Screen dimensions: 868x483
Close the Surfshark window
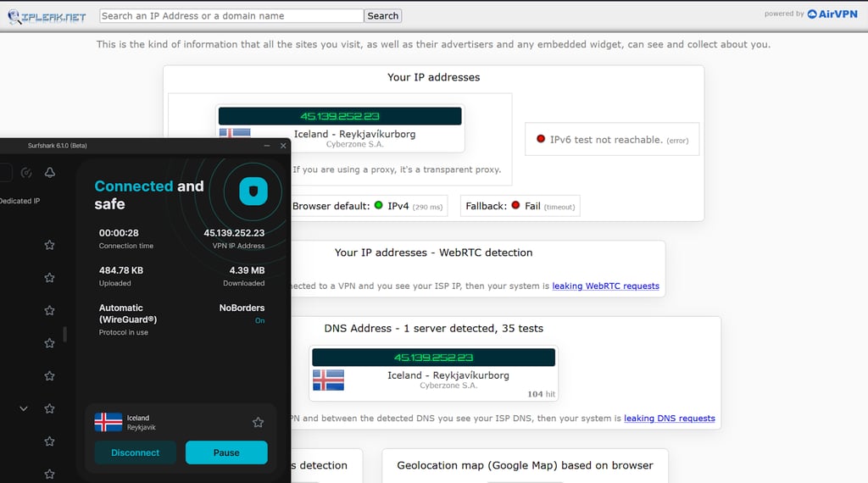click(x=283, y=146)
